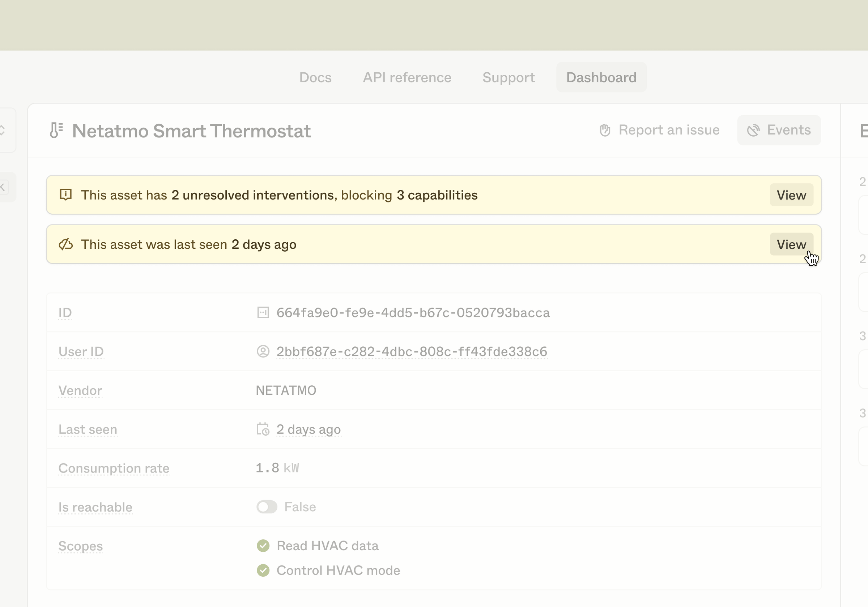The height and width of the screenshot is (607, 868).
Task: Click the Control HVAC mode scope
Action: (x=339, y=570)
